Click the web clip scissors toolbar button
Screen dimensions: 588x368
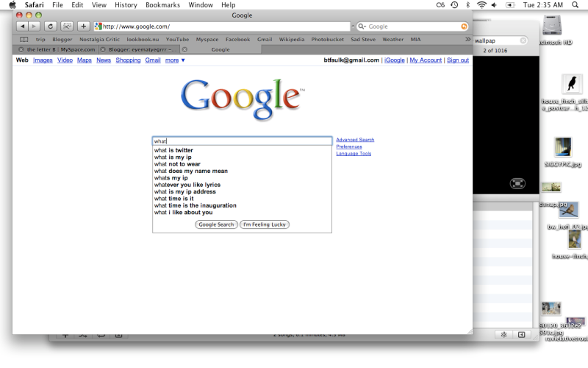pyautogui.click(x=67, y=26)
